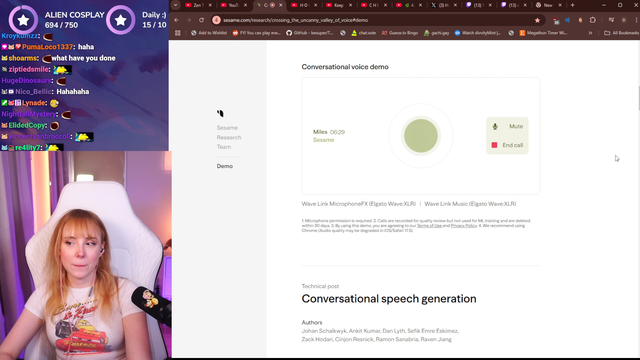The height and width of the screenshot is (360, 640).
Task: Open the FYI You can play bookmark
Action: click(256, 33)
